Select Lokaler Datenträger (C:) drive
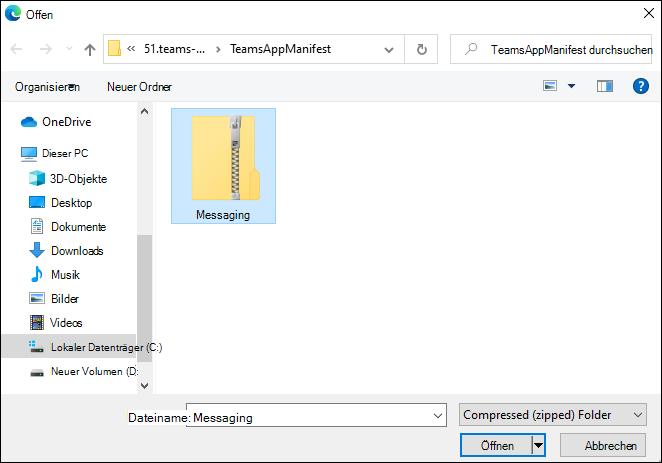 [106, 347]
